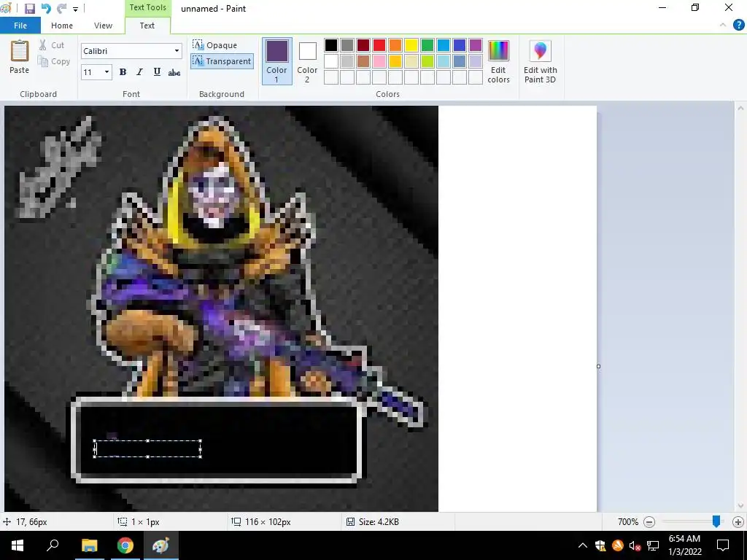Click the canvas right-edge resize handle
This screenshot has height=560, width=747.
pyautogui.click(x=598, y=366)
